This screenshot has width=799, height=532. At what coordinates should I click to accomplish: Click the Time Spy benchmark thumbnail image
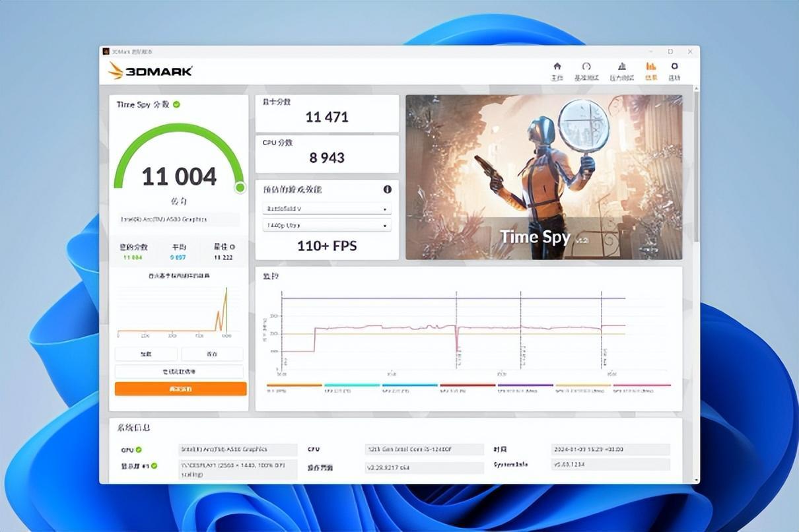(x=543, y=177)
